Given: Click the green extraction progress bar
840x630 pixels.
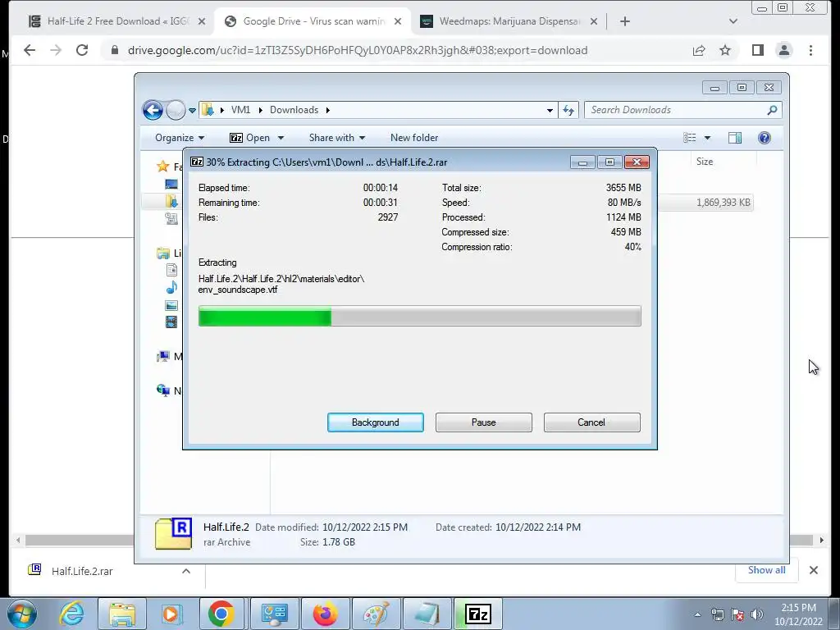Looking at the screenshot, I should click(x=419, y=316).
